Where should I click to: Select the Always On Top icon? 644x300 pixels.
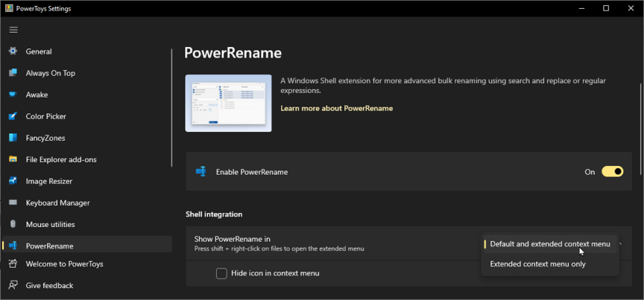click(x=13, y=73)
